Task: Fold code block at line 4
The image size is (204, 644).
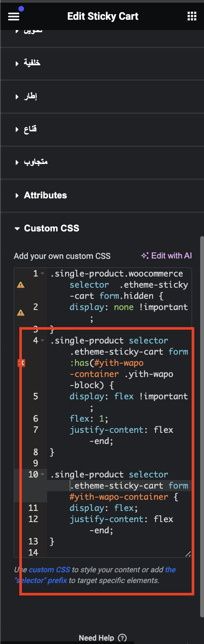Action: click(x=42, y=340)
